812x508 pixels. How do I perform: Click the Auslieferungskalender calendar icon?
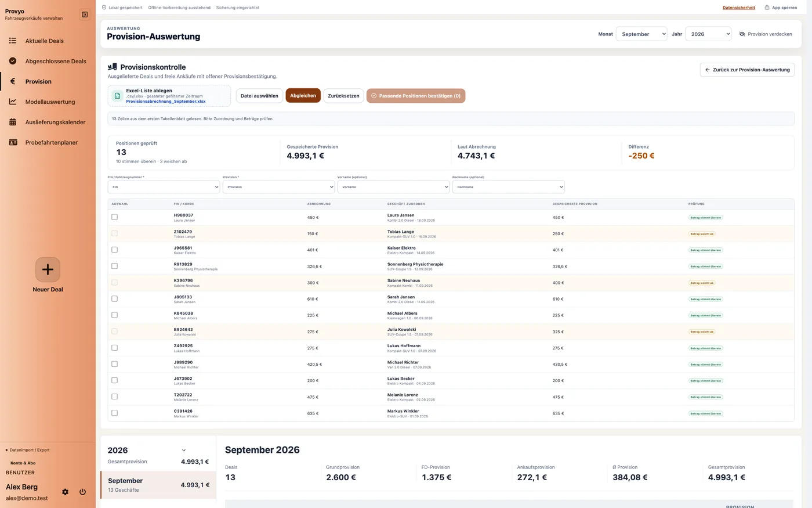tap(13, 122)
